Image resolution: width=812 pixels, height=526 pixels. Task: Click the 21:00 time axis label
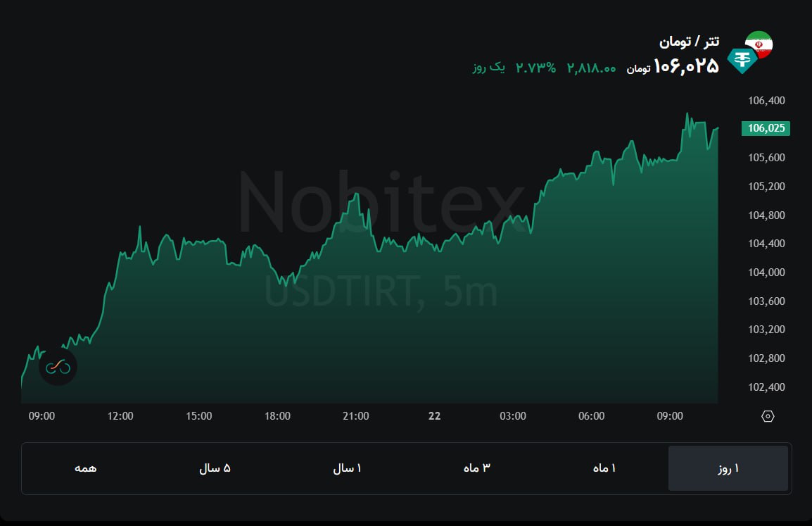[356, 416]
